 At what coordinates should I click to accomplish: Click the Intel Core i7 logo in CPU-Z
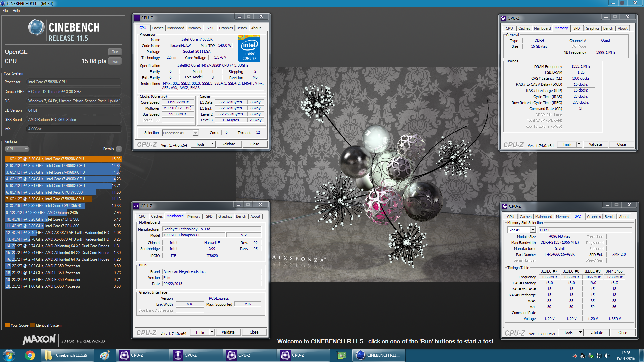coord(249,49)
